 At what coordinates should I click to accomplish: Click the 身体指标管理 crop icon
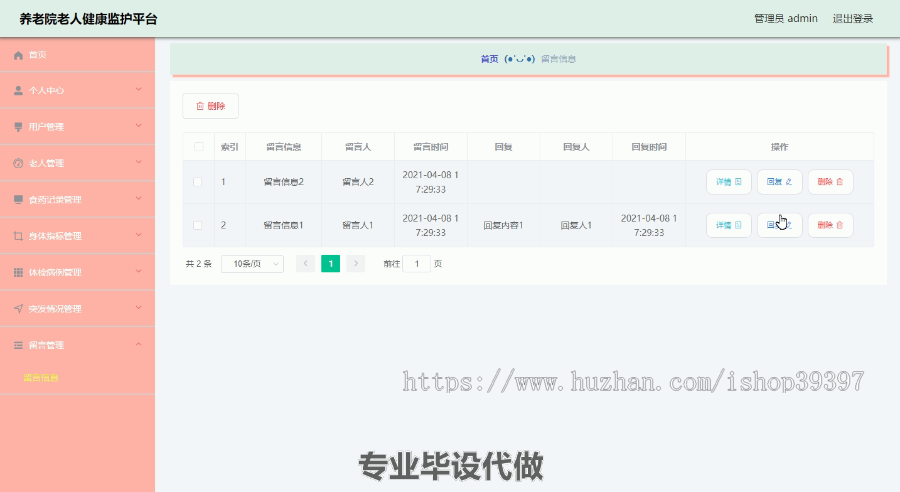[x=18, y=236]
